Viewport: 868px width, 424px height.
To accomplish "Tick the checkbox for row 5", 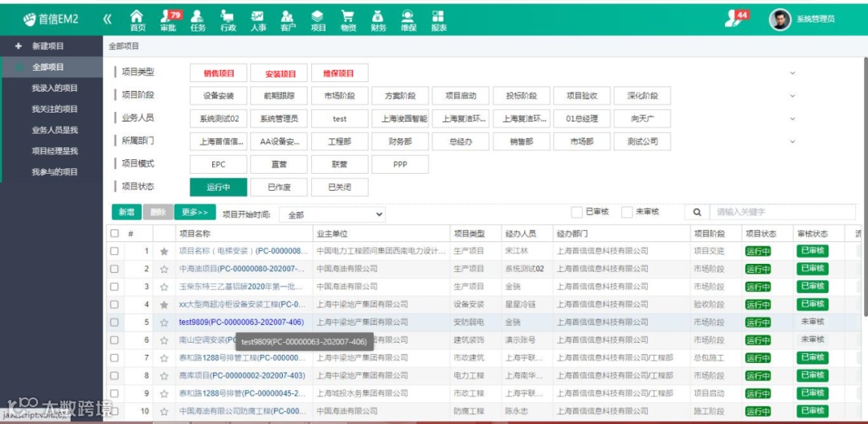I will coord(114,322).
